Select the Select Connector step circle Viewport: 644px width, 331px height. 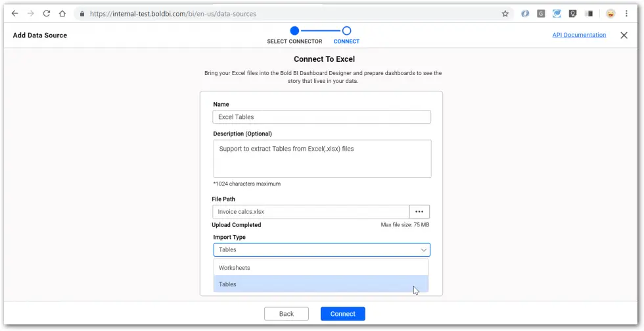pyautogui.click(x=294, y=31)
